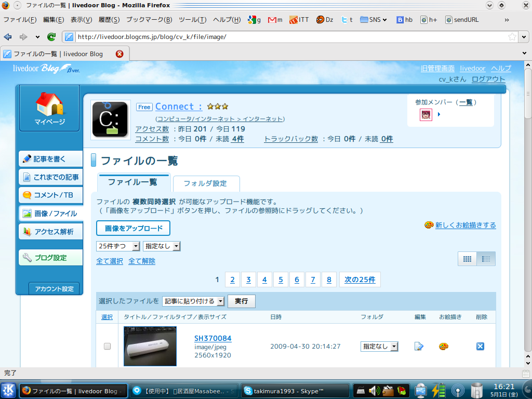Open the paint palette icon for SH370084
The image size is (532, 399).
(x=444, y=347)
